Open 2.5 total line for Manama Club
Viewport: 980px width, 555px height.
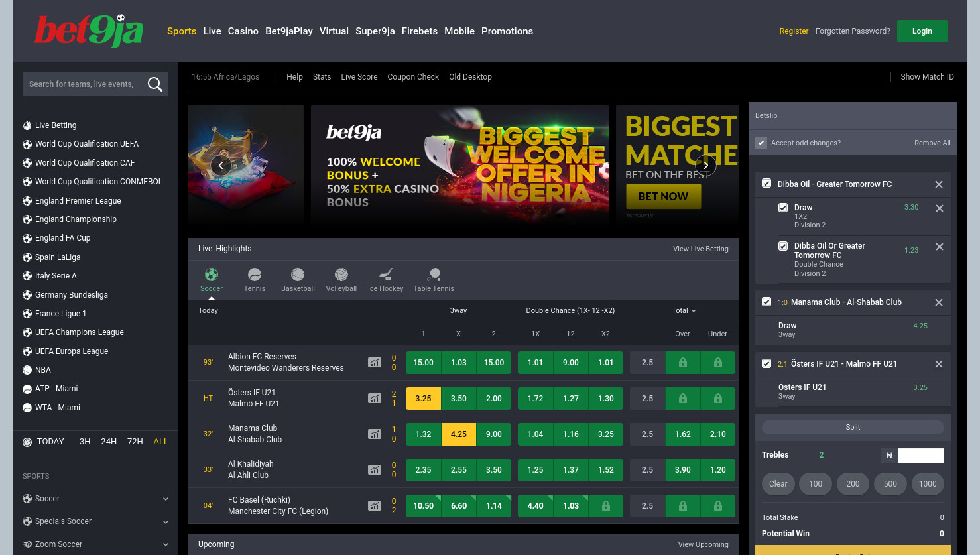tap(648, 434)
